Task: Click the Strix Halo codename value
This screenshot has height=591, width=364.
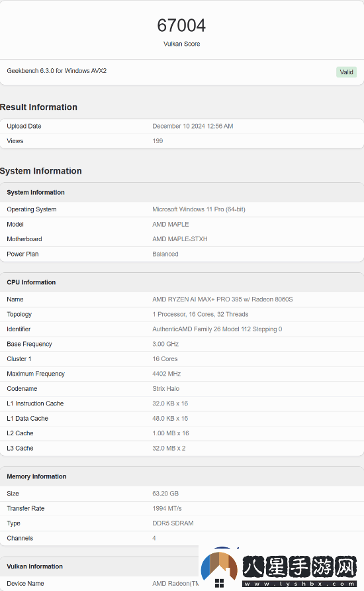Action: click(166, 389)
